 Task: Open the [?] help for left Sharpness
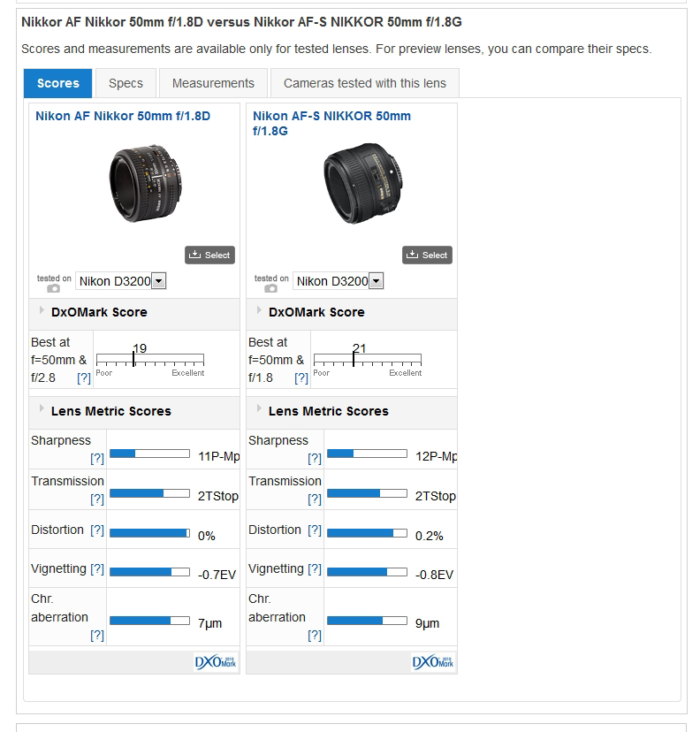[x=97, y=458]
